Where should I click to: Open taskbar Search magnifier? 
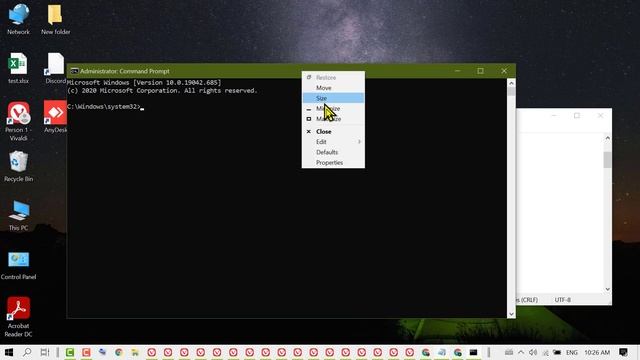click(27, 352)
